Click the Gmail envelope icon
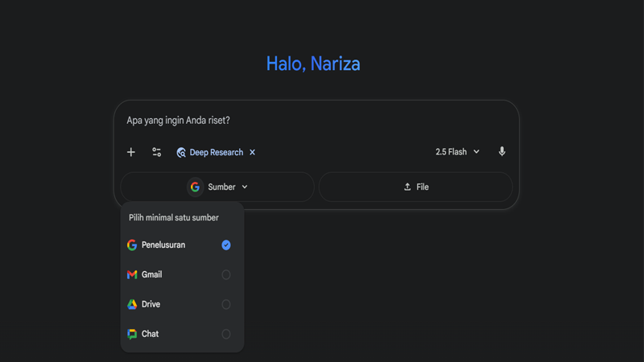The image size is (644, 362). [132, 274]
